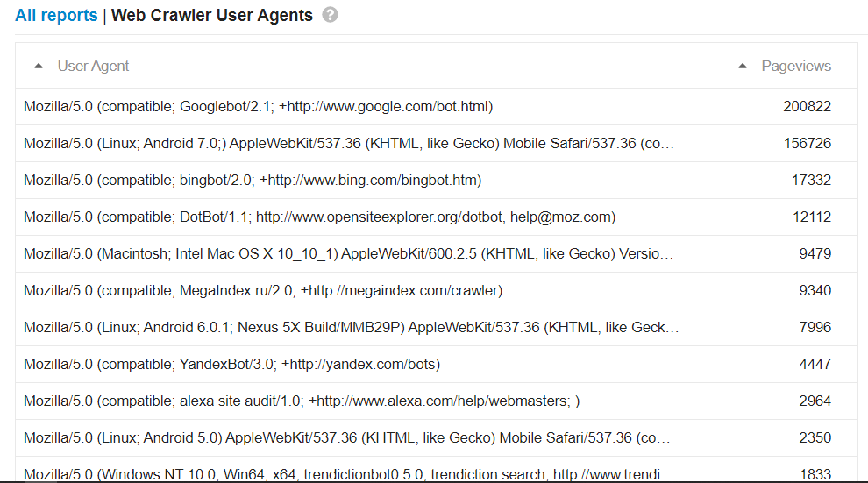Open the help question mark icon
This screenshot has width=868, height=483.
click(x=330, y=15)
